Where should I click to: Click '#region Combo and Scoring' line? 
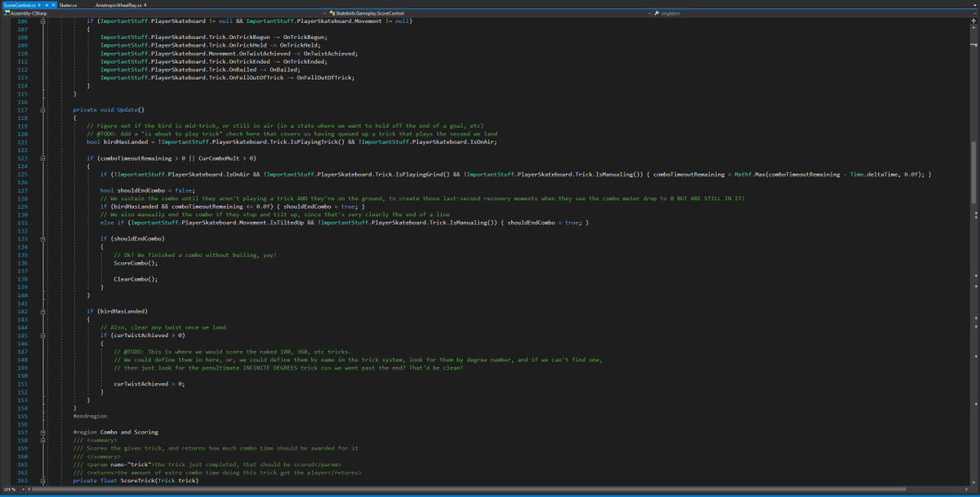115,432
